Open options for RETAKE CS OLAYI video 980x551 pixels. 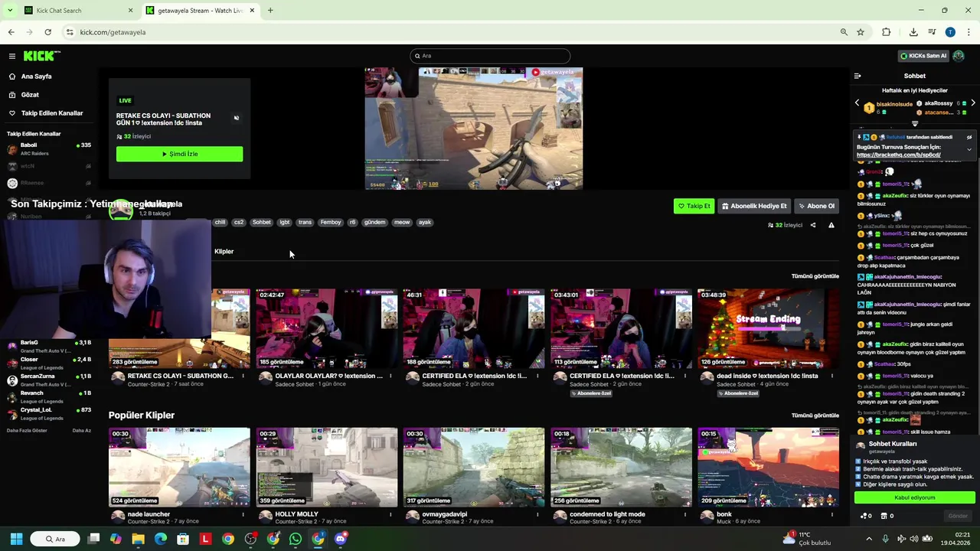[243, 376]
